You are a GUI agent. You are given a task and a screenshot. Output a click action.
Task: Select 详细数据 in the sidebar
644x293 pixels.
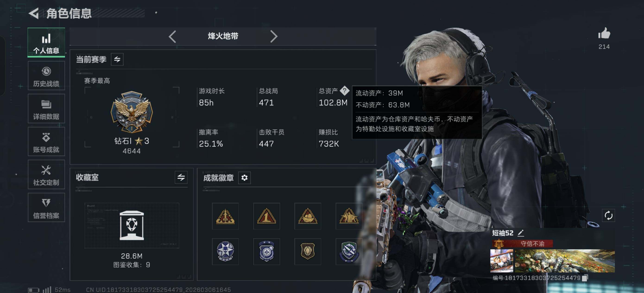click(x=46, y=108)
